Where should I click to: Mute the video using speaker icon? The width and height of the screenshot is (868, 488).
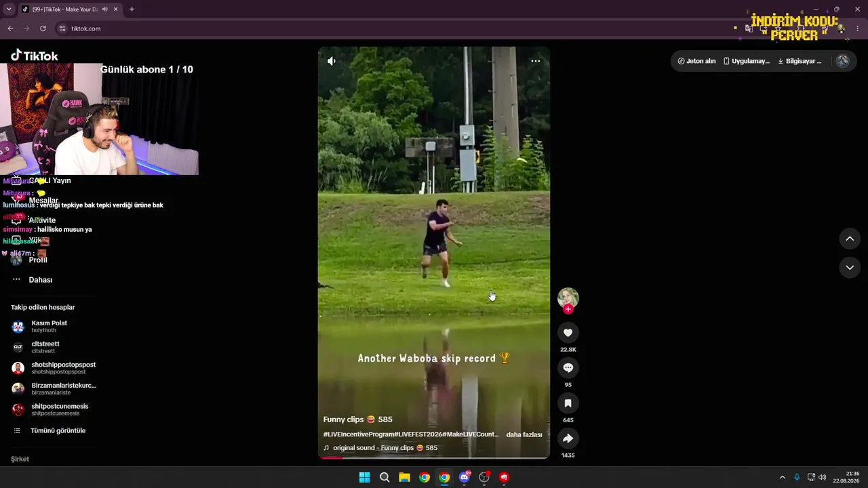click(x=332, y=61)
